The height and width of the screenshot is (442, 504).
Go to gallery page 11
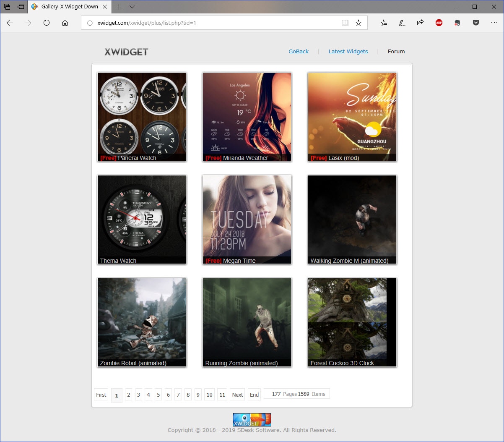pyautogui.click(x=222, y=395)
